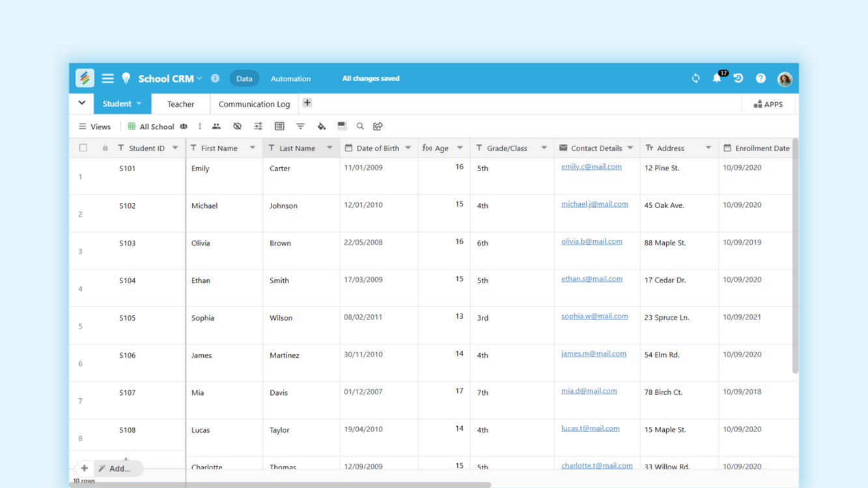The image size is (868, 488).
Task: Click the APPS button
Action: pyautogui.click(x=768, y=104)
